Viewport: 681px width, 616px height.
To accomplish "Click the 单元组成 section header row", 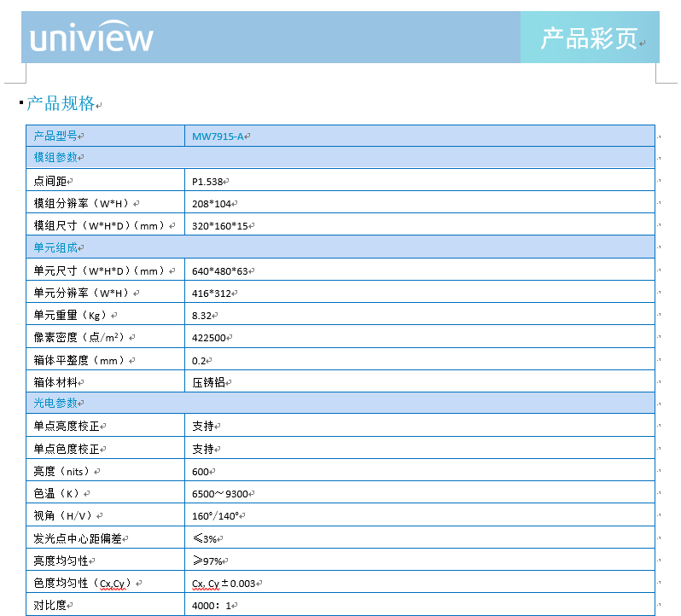I will click(x=56, y=248).
